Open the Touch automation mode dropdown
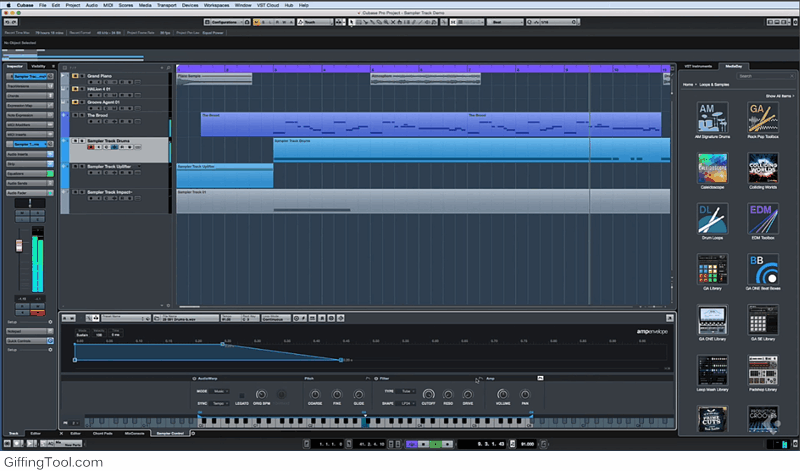The width and height of the screenshot is (800, 471). [x=315, y=22]
